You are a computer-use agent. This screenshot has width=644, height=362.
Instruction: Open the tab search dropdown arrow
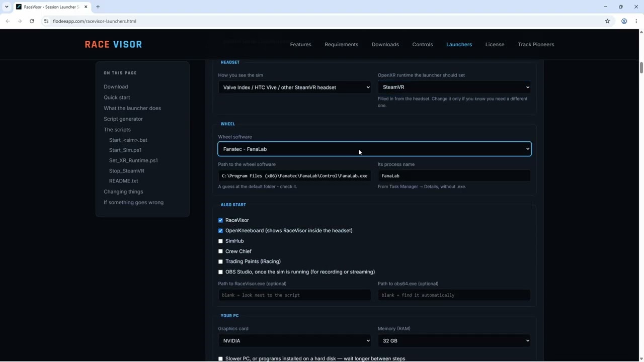[x=7, y=7]
